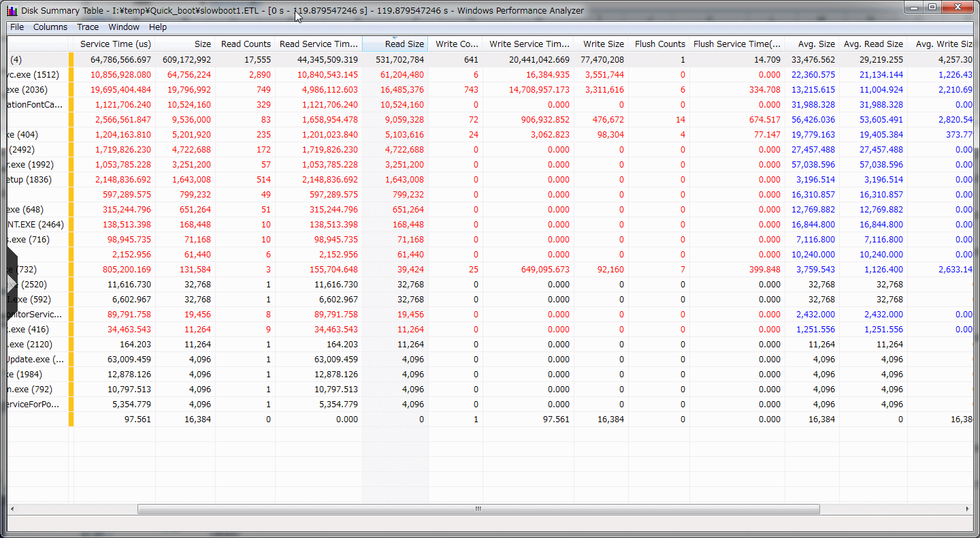Click the Windows Performance Analyzer title bar icon
Image resolution: width=980 pixels, height=538 pixels.
coord(12,10)
